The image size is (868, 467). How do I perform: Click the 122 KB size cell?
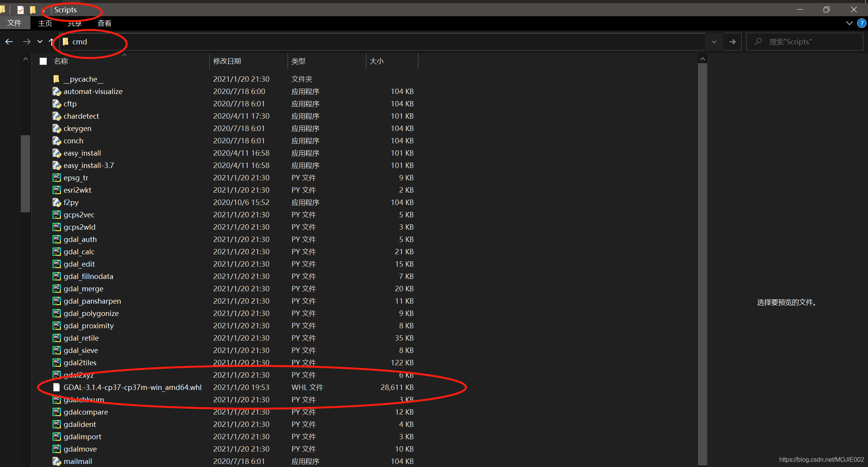[x=402, y=363]
